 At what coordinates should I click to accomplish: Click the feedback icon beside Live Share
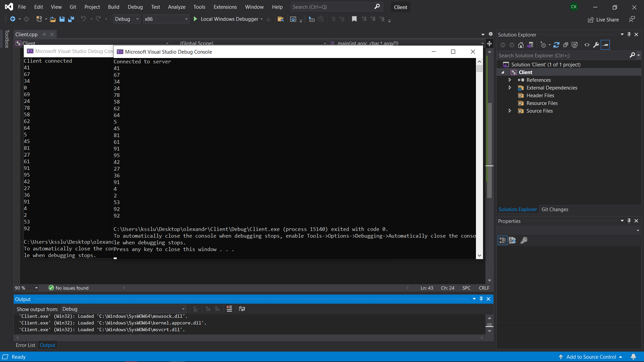click(632, 19)
